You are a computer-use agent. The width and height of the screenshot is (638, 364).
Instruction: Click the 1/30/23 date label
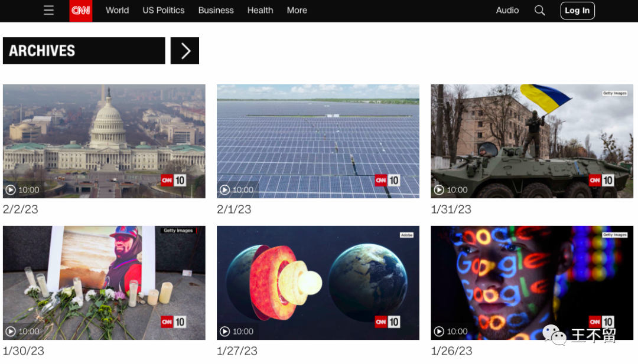pyautogui.click(x=23, y=351)
